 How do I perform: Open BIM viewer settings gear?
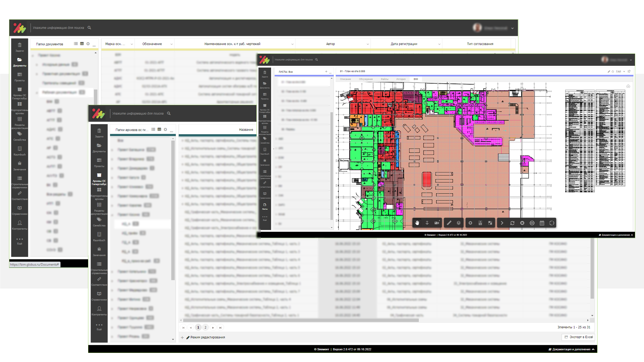click(x=470, y=223)
